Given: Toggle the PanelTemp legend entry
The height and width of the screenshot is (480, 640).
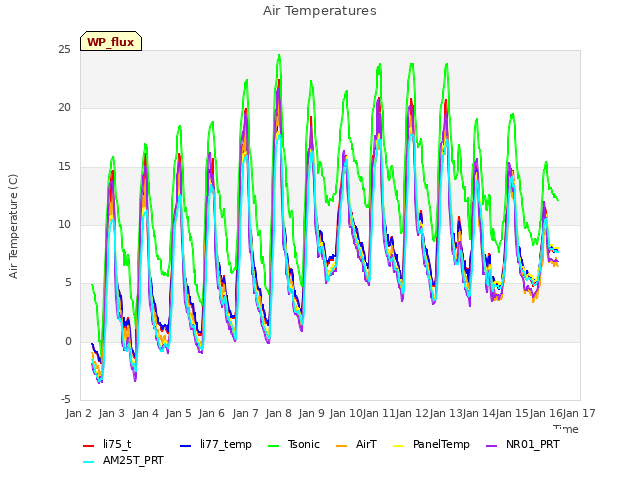Looking at the screenshot, I should click(431, 444).
